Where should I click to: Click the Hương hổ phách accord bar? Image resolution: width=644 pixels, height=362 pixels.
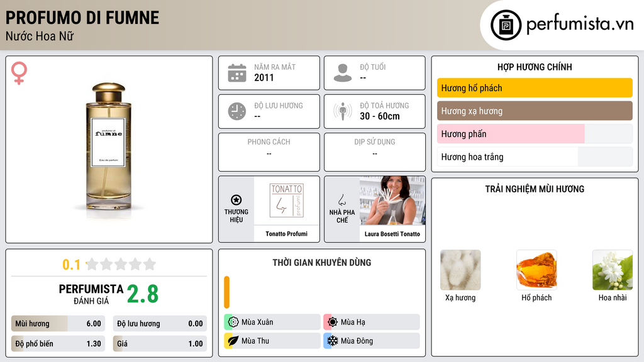coord(535,88)
